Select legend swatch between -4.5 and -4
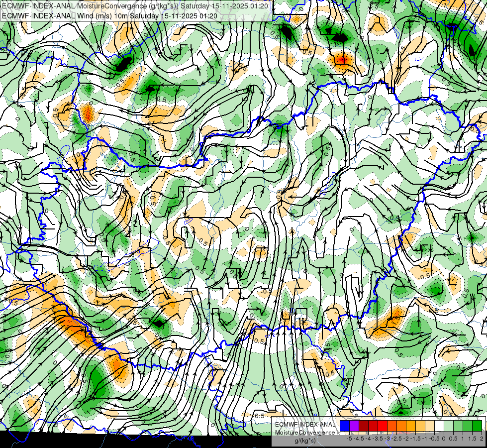This screenshot has height=448, width=487. point(364,426)
